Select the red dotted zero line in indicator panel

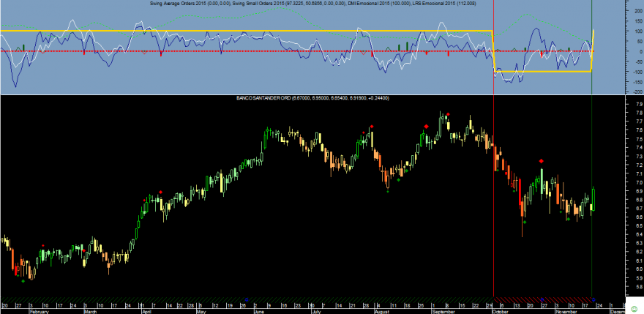[296, 51]
